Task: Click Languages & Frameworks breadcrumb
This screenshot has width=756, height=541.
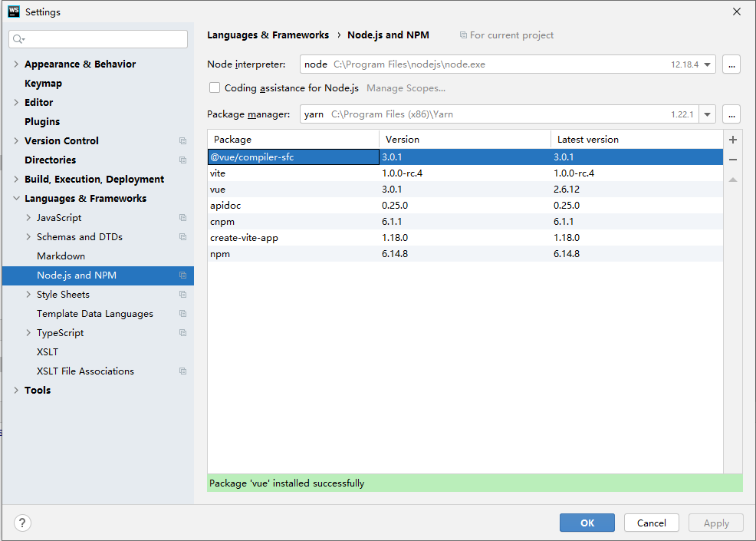Action: [x=268, y=35]
